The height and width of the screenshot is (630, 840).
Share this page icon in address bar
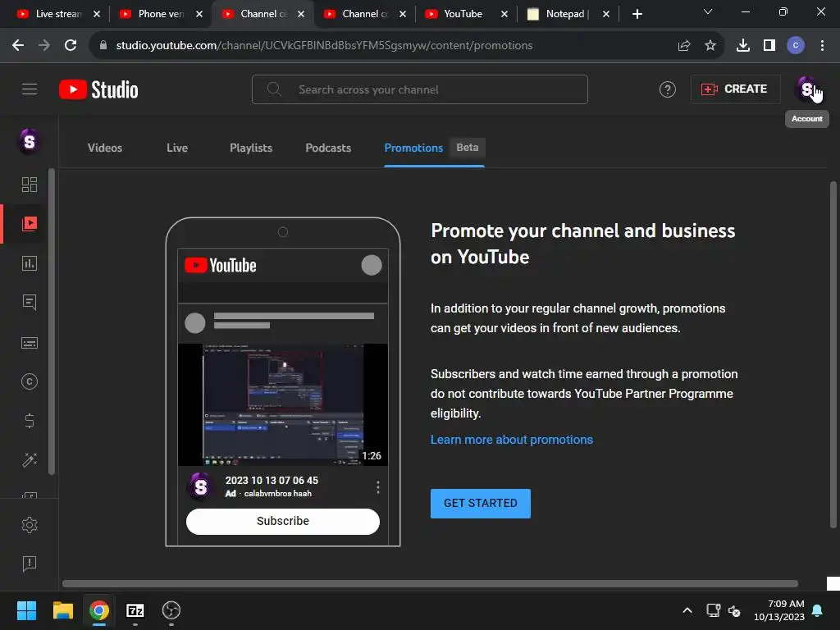683,46
